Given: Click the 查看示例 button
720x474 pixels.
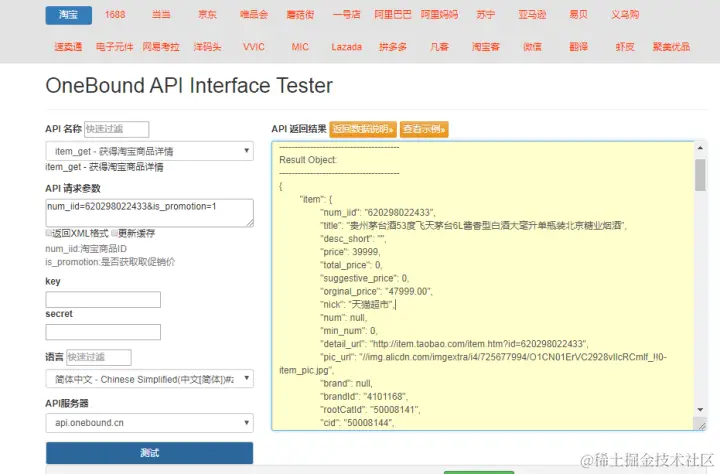Looking at the screenshot, I should [x=424, y=129].
